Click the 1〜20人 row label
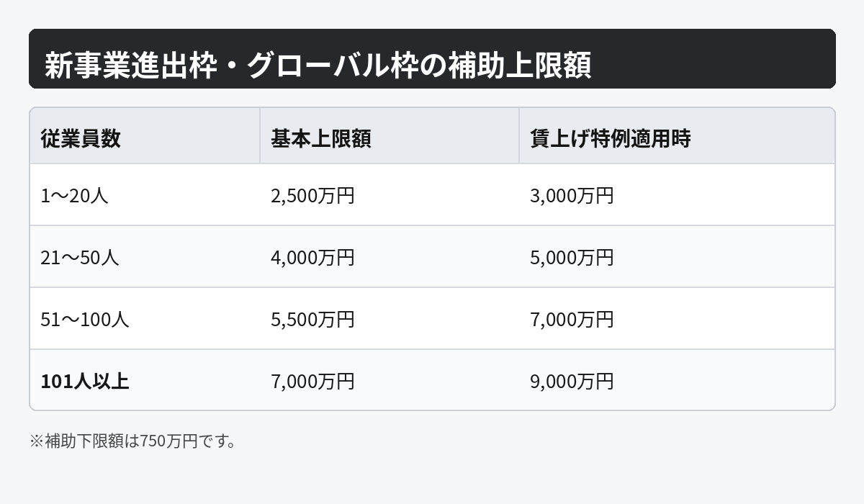The width and height of the screenshot is (864, 504). [x=74, y=196]
